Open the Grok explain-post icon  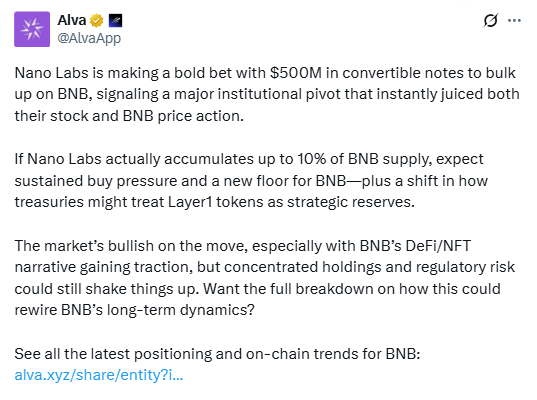click(x=490, y=21)
